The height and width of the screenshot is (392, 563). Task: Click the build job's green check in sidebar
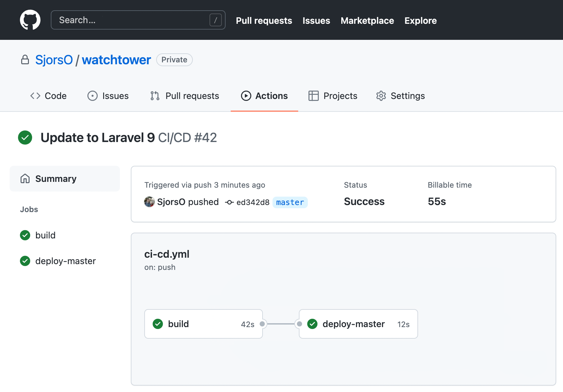click(25, 235)
